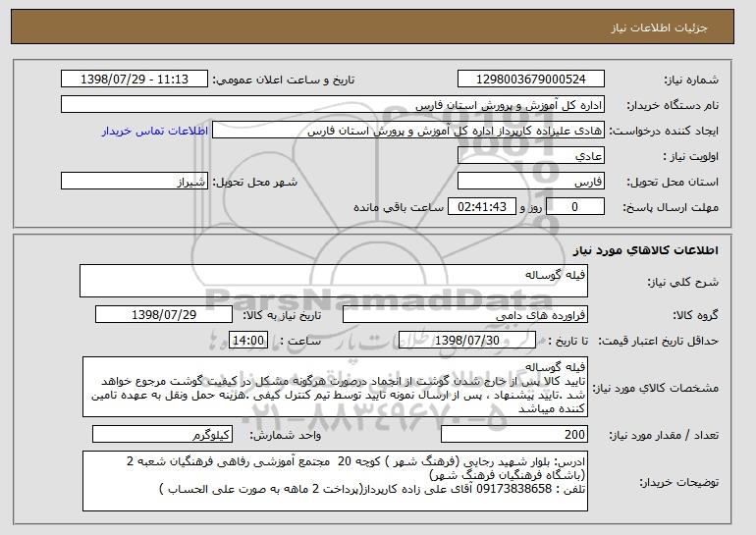This screenshot has width=756, height=535.
Task: Select the public announcement date field 1398/07/29 - 11:13
Action: pyautogui.click(x=135, y=80)
